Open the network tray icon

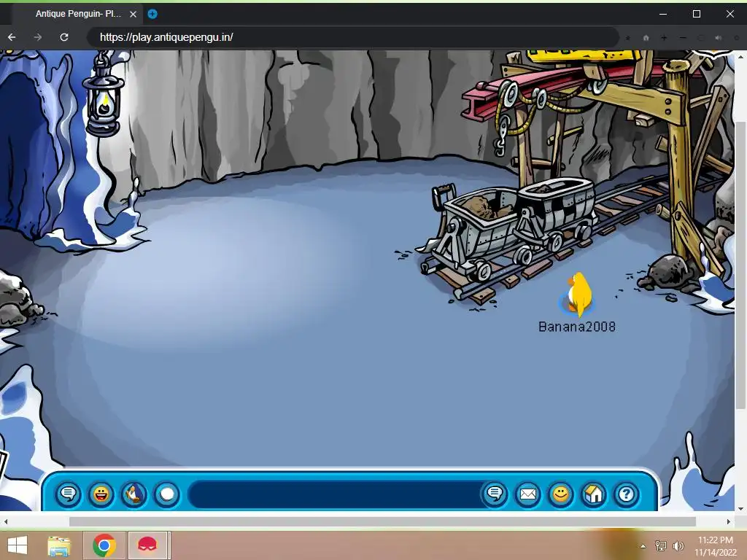661,545
